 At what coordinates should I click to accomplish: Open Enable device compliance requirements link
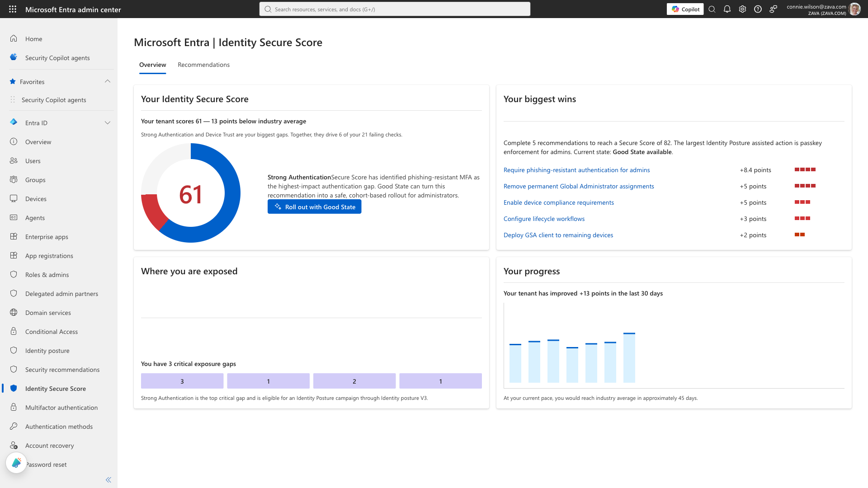558,202
